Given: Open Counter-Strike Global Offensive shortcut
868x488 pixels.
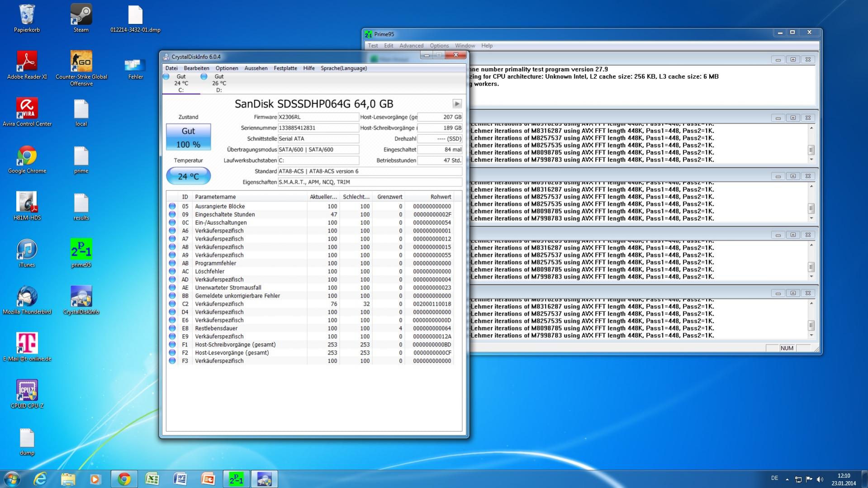Looking at the screenshot, I should click(x=81, y=68).
